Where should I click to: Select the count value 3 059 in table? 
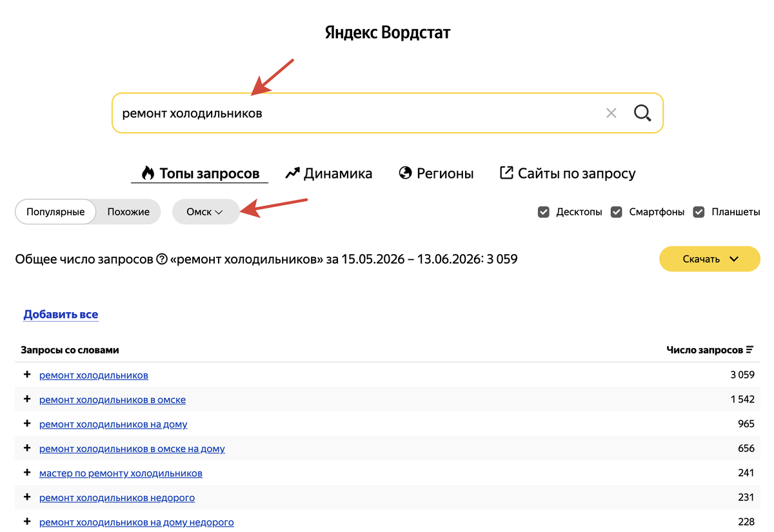pyautogui.click(x=742, y=375)
